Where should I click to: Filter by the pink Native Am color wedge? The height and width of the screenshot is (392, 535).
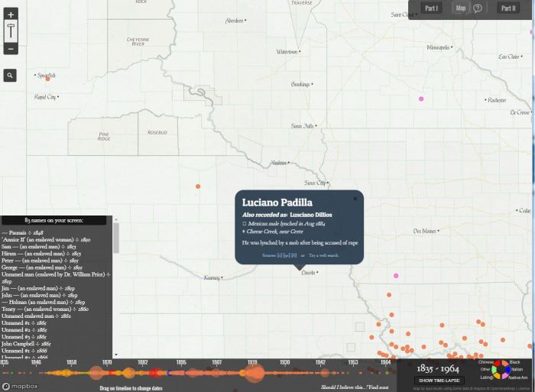[505, 375]
